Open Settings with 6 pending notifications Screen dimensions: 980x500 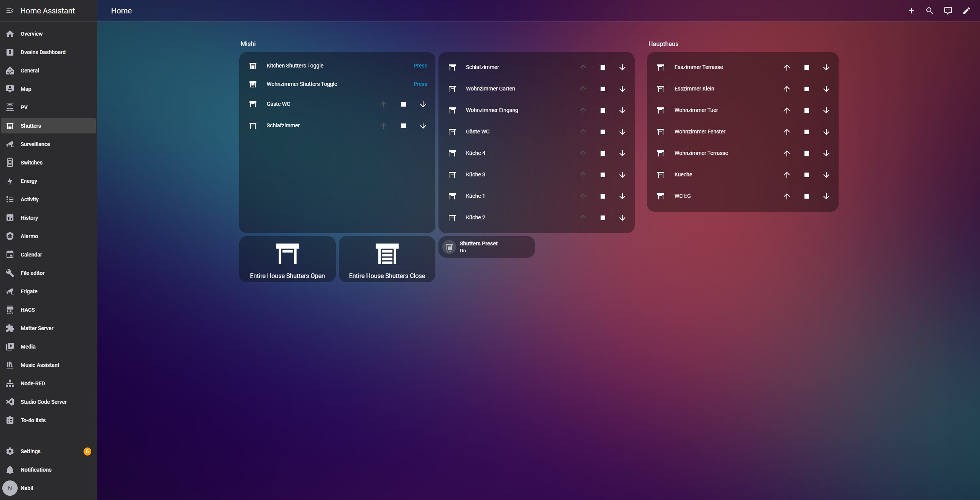coord(30,451)
